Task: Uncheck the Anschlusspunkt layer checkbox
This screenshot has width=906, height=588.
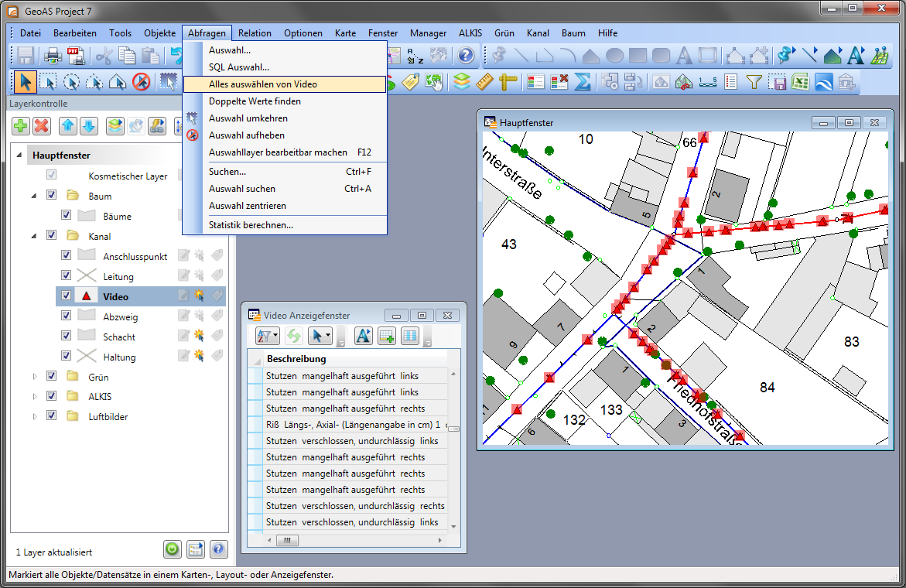Action: (66, 255)
